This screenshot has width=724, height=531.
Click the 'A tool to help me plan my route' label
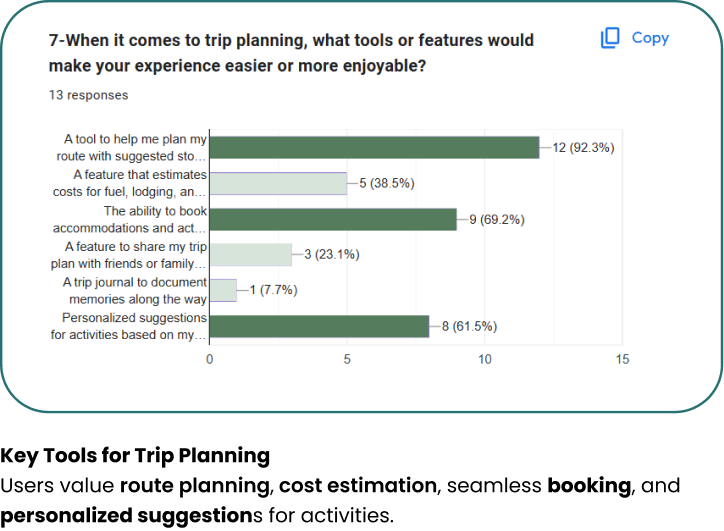[131, 148]
